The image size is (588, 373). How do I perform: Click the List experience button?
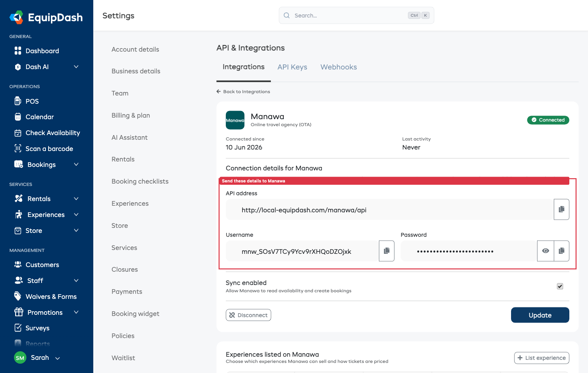click(x=541, y=358)
